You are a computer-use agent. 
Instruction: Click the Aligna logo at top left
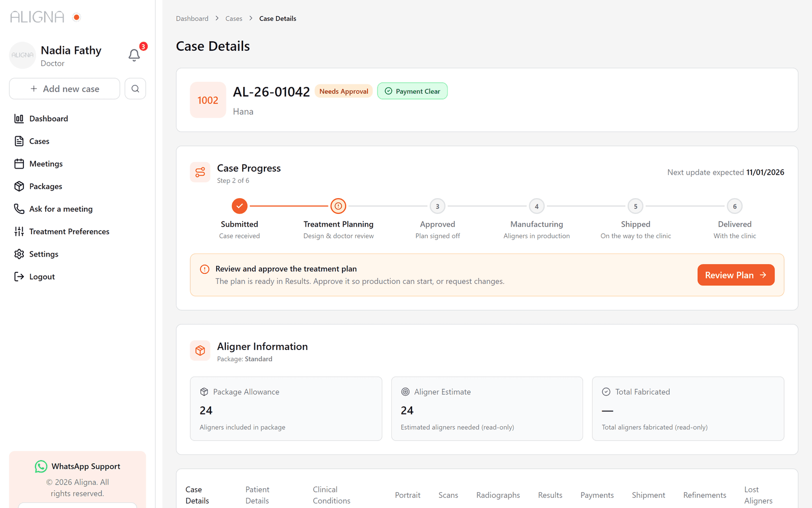37,17
